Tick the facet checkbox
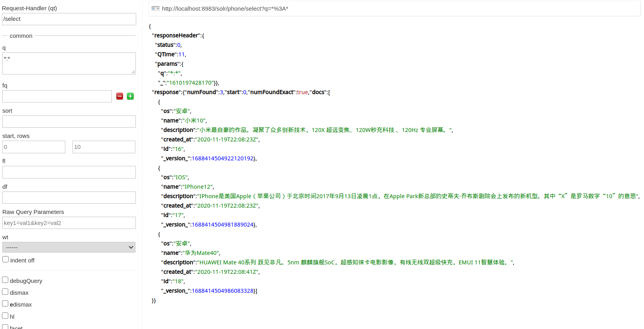This screenshot has height=329, width=644. tap(5, 327)
